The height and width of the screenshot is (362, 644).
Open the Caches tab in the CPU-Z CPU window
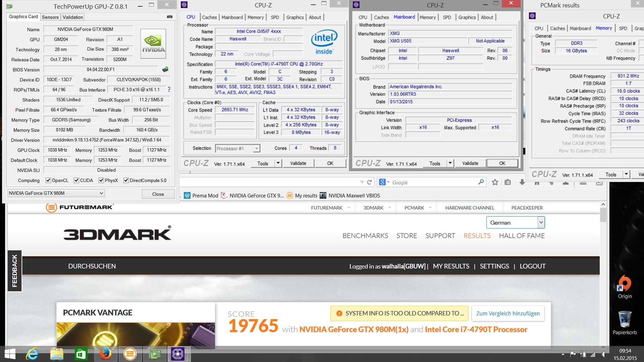209,17
